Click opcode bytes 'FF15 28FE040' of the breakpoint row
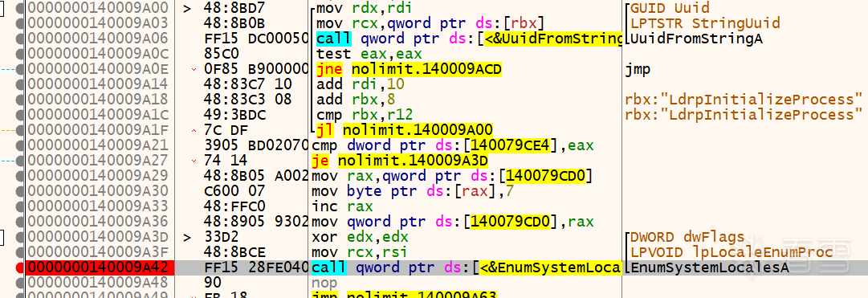The width and height of the screenshot is (868, 298). tap(256, 267)
